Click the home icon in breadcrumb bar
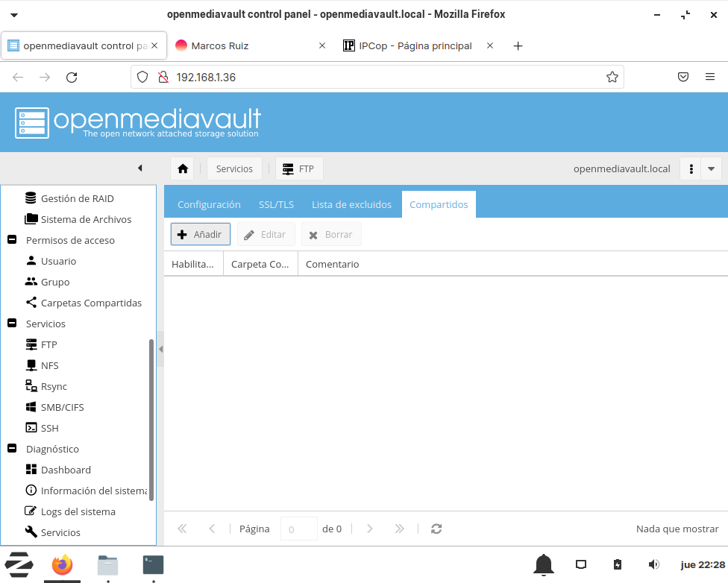Viewport: 728px width, 583px height. coord(182,168)
